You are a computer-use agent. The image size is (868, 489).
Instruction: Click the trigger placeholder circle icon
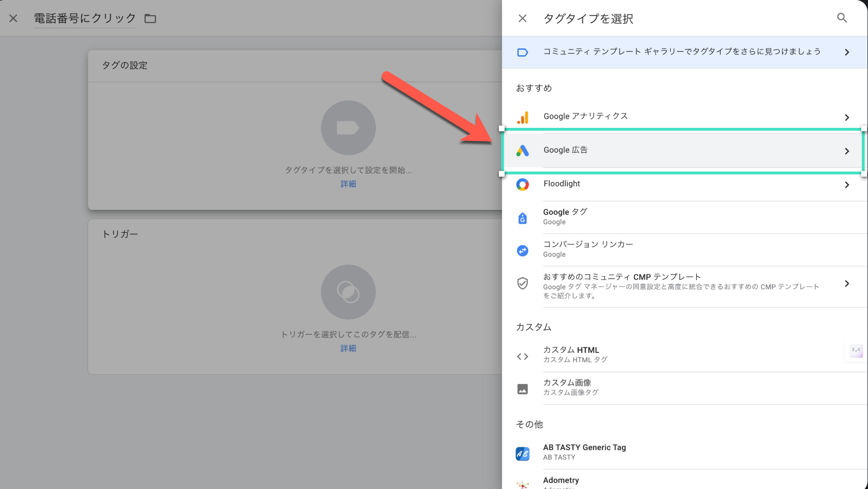tap(348, 292)
